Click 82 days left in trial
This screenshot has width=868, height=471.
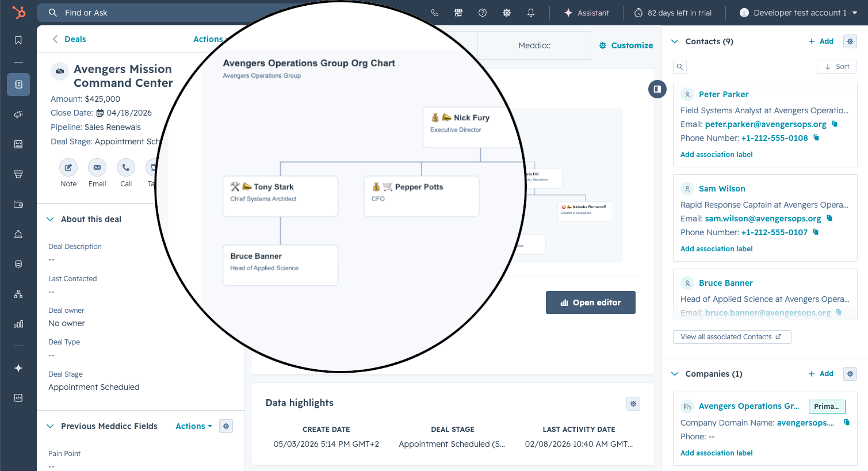click(x=673, y=13)
